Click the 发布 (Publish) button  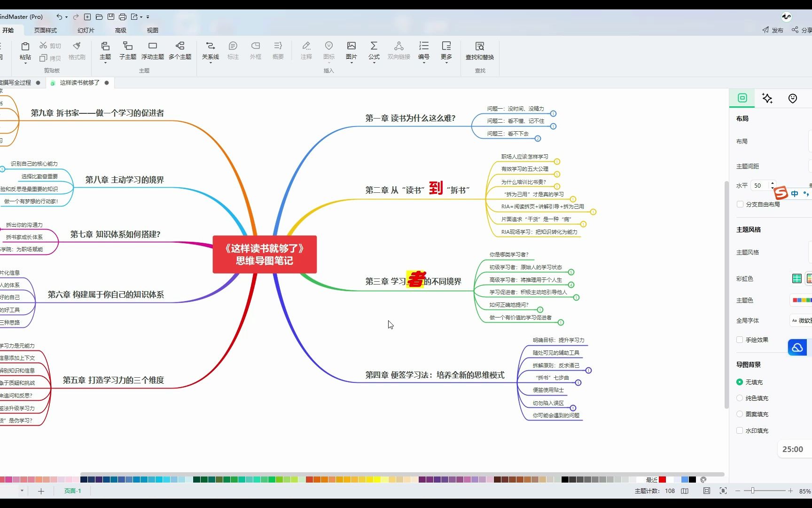773,30
